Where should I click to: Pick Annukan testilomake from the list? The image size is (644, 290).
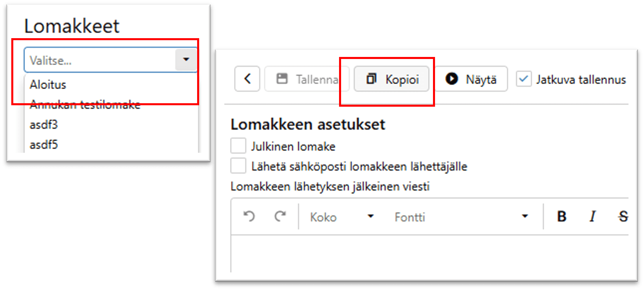[x=85, y=105]
